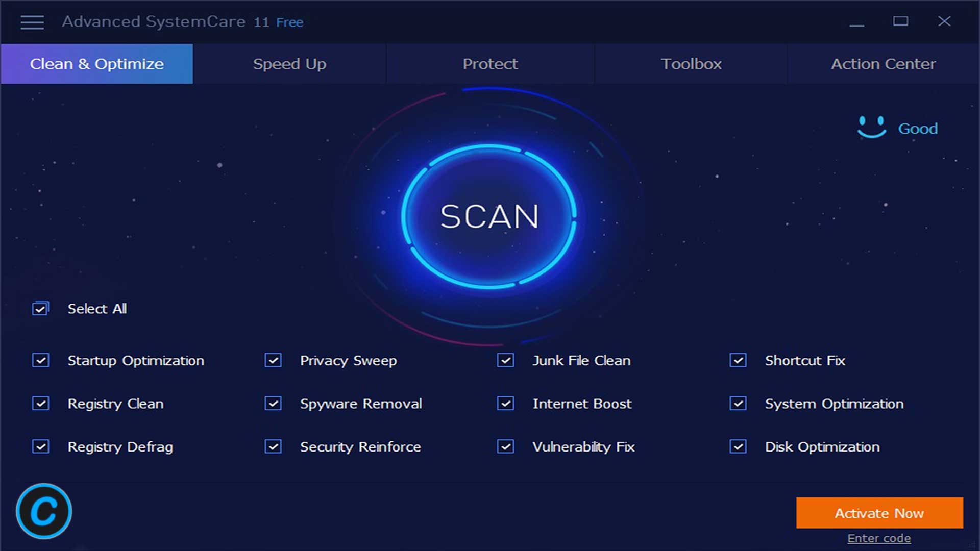Viewport: 980px width, 551px height.
Task: Disable Vulnerability Fix checkbox
Action: (x=505, y=447)
